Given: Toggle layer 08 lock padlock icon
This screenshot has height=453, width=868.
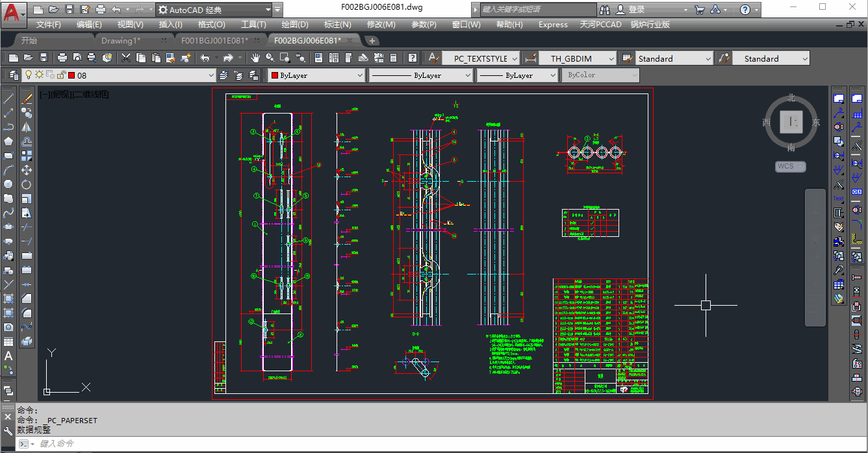Looking at the screenshot, I should [61, 75].
